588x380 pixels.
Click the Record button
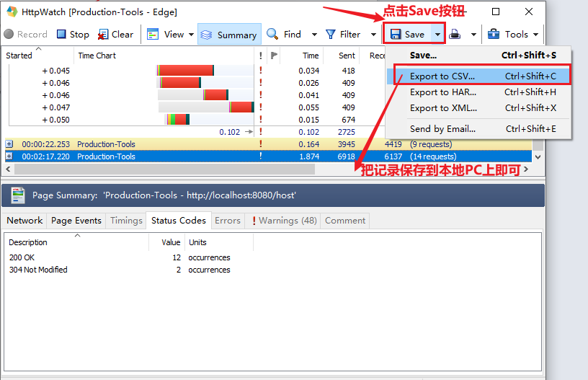(25, 35)
